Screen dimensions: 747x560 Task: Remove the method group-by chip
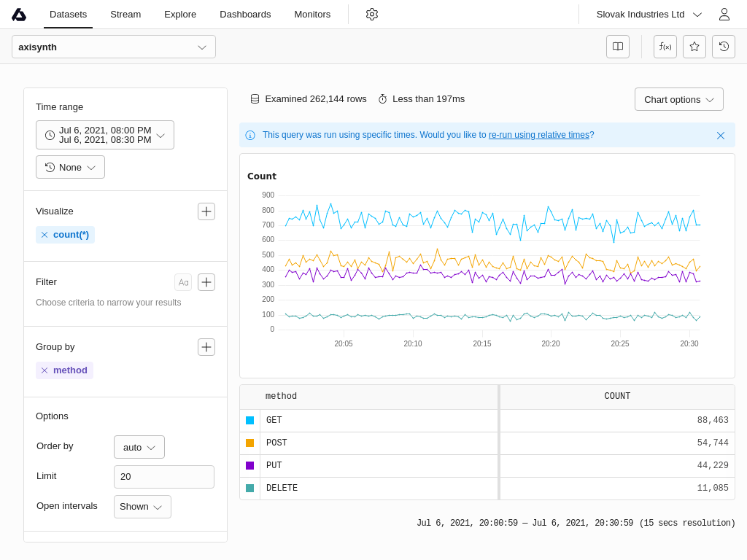click(x=44, y=370)
